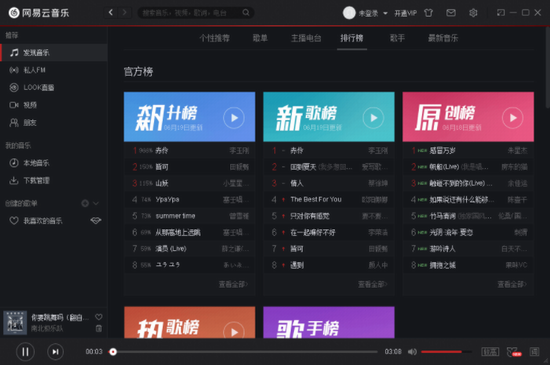
Task: Pause the currently playing song
Action: tap(25, 352)
